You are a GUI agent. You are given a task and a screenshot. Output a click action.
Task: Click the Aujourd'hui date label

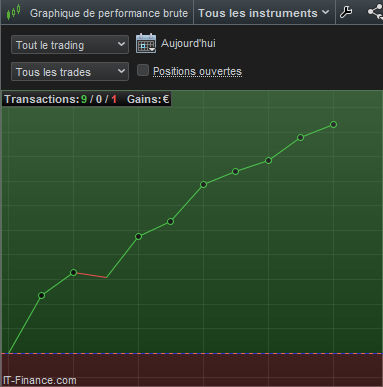click(188, 43)
